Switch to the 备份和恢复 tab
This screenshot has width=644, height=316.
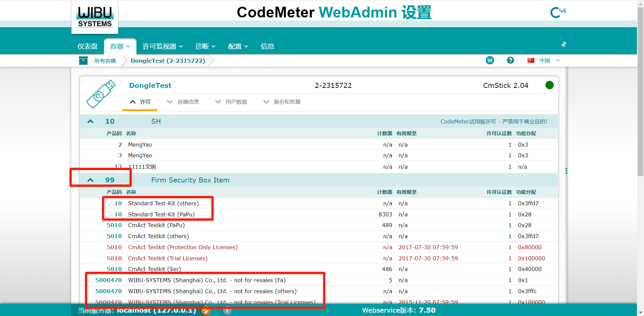(282, 102)
